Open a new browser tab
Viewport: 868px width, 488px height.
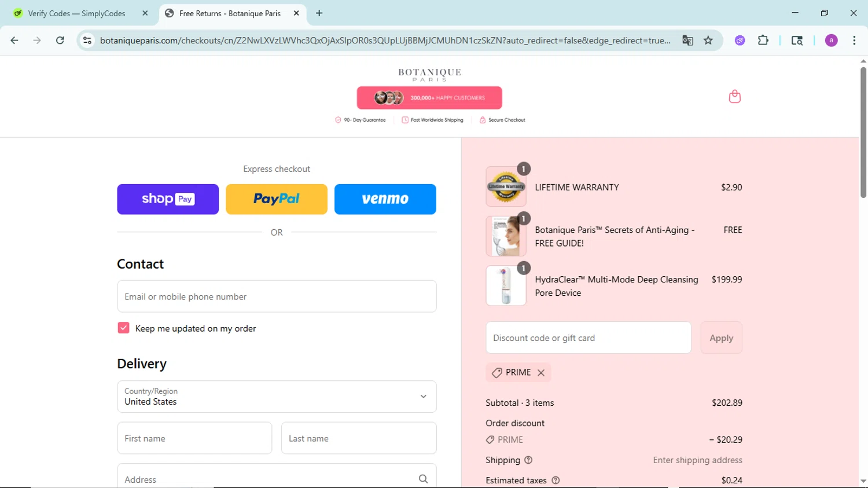click(319, 13)
